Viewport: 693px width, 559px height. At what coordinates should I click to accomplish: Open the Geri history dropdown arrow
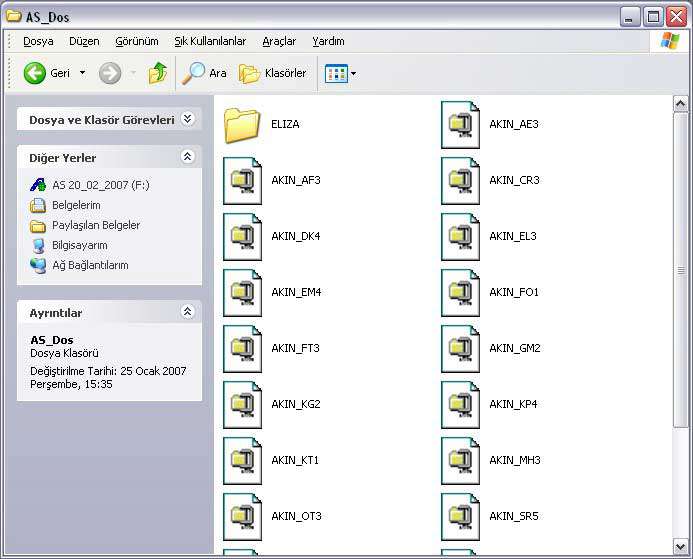point(83,72)
